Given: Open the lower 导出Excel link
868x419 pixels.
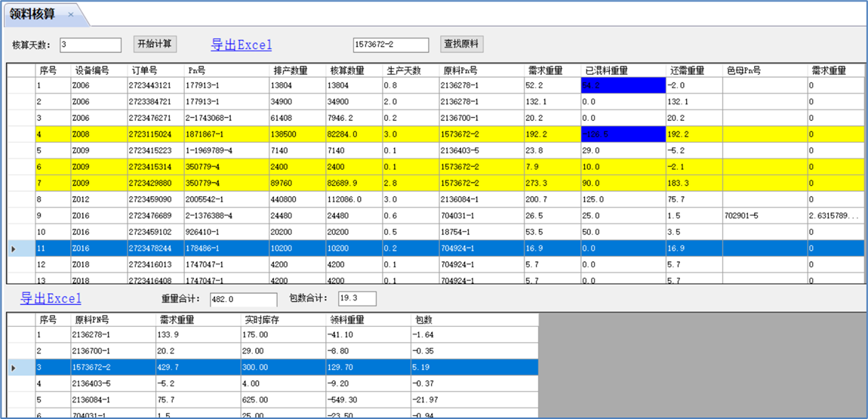Looking at the screenshot, I should tap(51, 299).
